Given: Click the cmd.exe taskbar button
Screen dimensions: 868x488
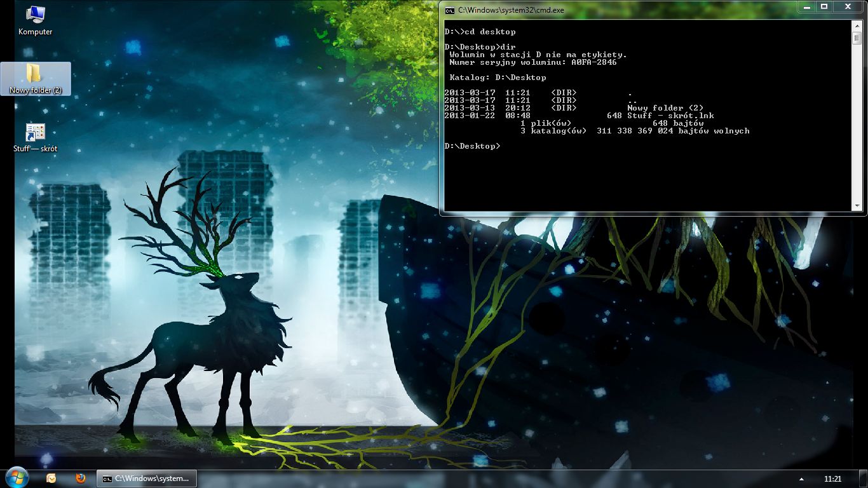Looking at the screenshot, I should click(146, 478).
